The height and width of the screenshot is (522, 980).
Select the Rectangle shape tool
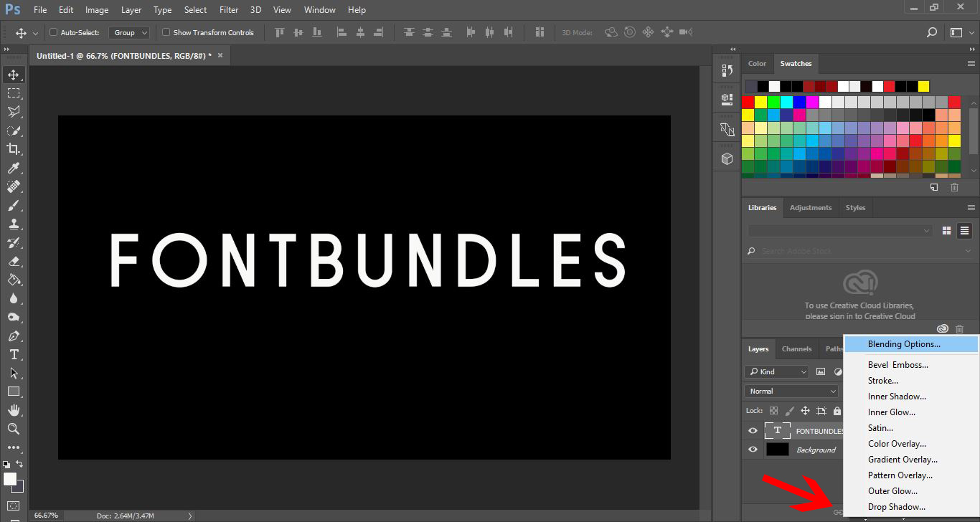[x=14, y=391]
